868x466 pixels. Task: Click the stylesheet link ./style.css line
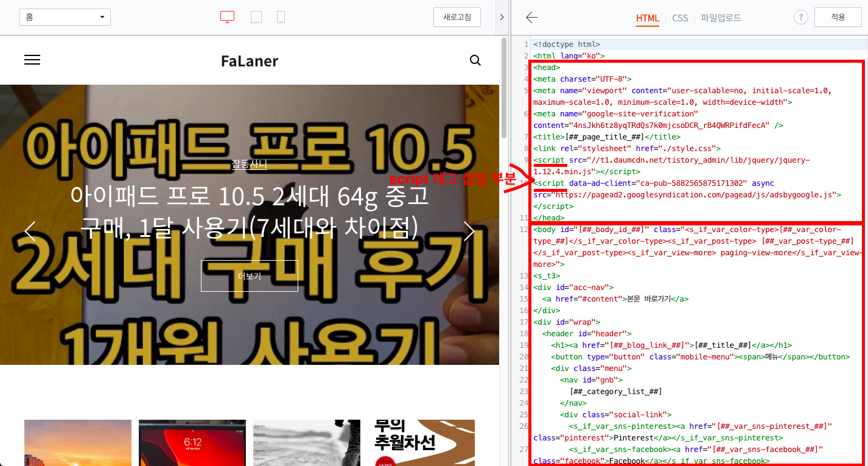point(627,149)
